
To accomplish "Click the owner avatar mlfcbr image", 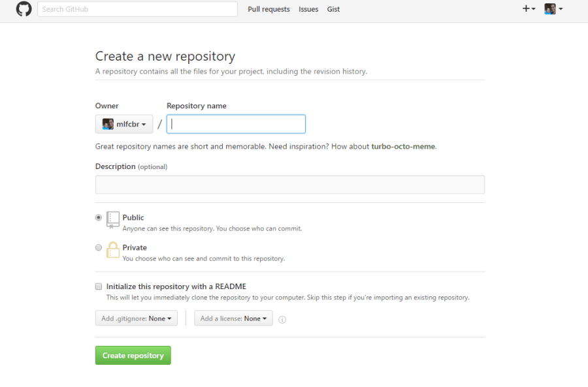I will click(108, 124).
